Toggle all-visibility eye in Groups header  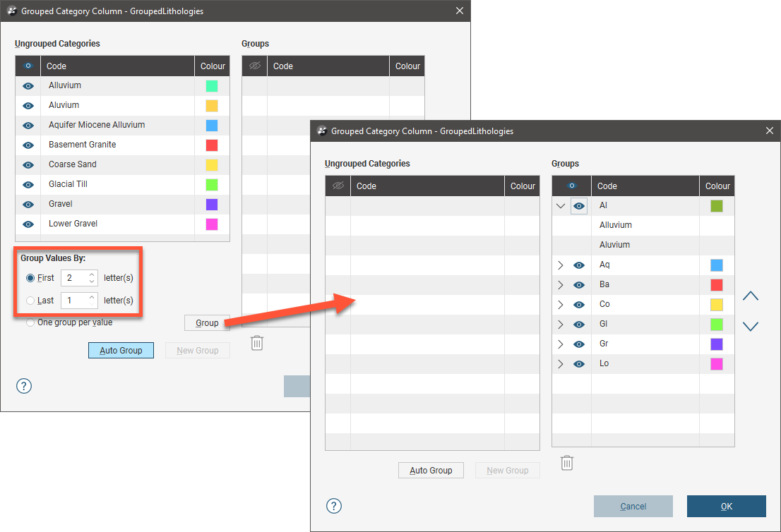coord(571,186)
